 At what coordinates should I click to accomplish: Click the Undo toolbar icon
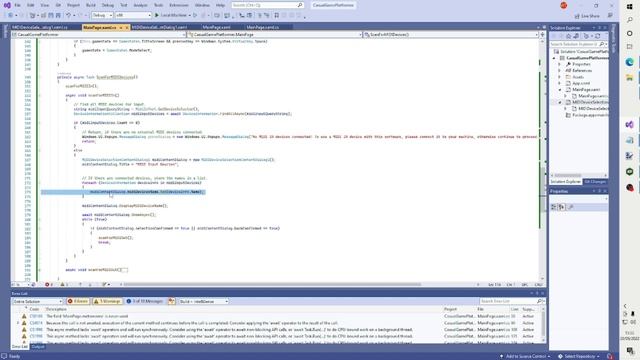point(69,15)
